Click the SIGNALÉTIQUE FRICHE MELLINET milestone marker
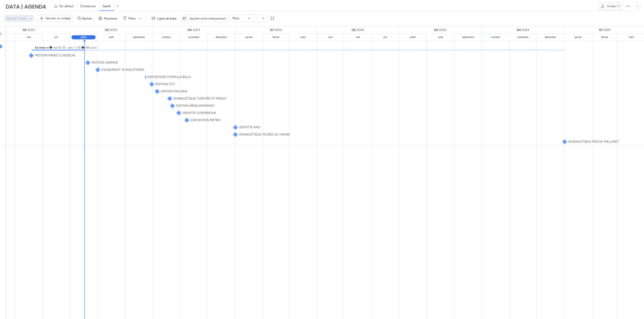The width and height of the screenshot is (644, 319). [x=565, y=142]
